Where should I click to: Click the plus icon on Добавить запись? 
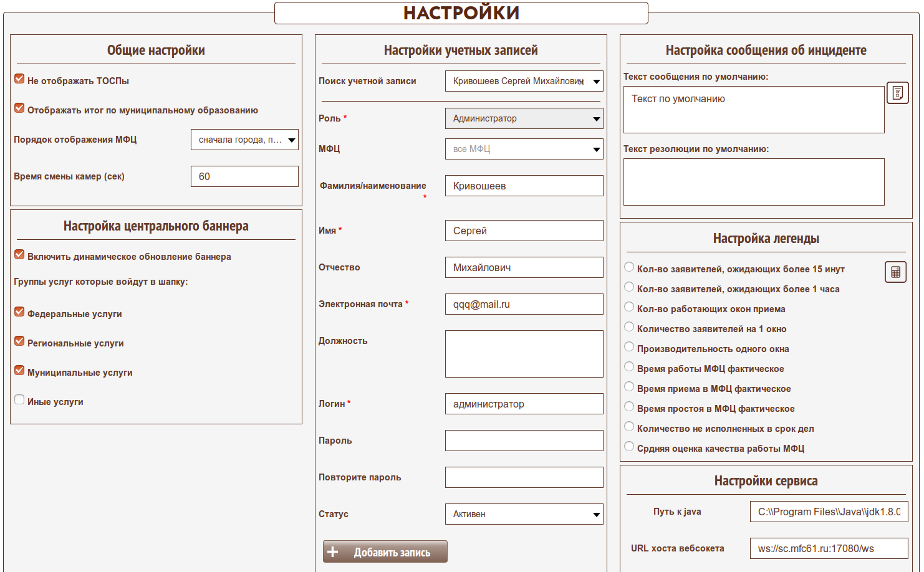tap(333, 552)
